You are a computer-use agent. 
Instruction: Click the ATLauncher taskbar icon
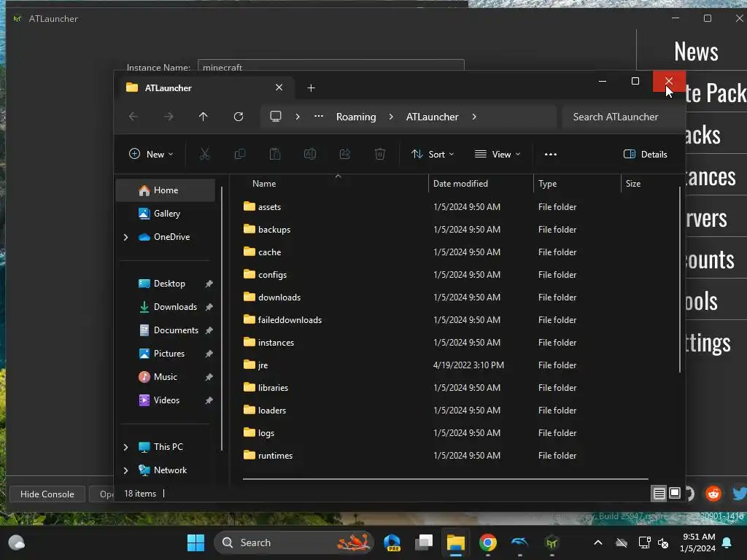551,542
